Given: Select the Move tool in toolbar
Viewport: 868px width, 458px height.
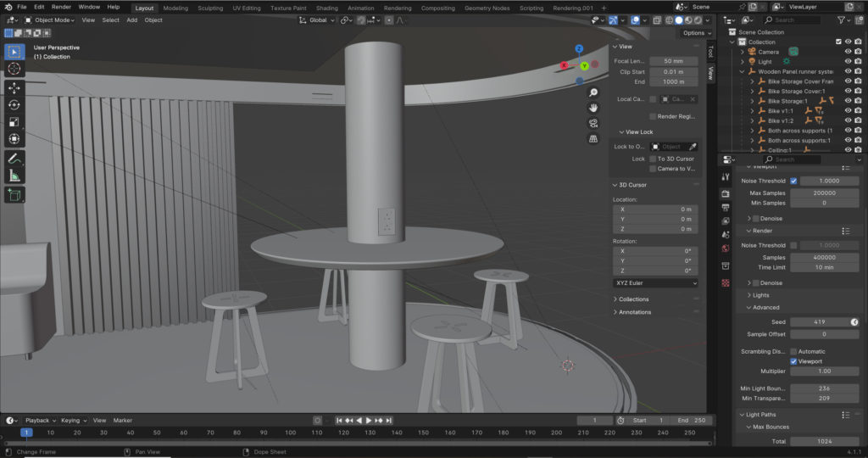Looking at the screenshot, I should click(x=14, y=87).
